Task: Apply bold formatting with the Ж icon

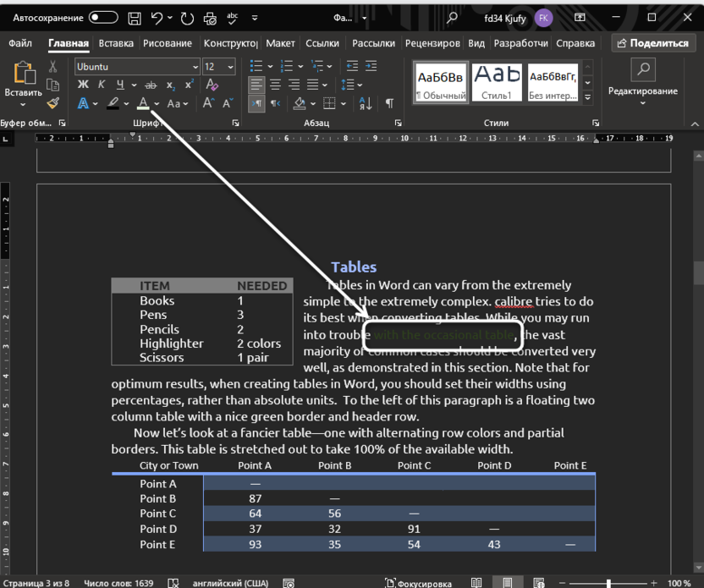Action: coord(83,84)
